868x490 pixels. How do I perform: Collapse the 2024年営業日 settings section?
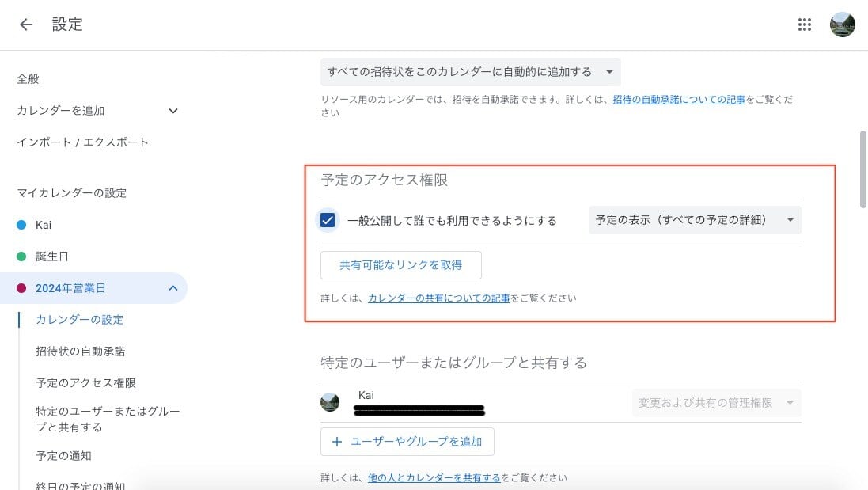pyautogui.click(x=173, y=288)
